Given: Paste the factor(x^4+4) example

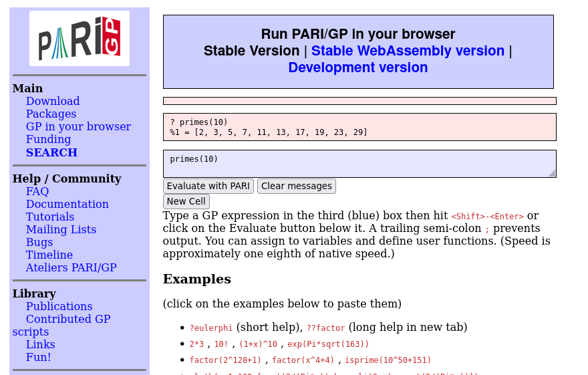Looking at the screenshot, I should click(x=303, y=360).
